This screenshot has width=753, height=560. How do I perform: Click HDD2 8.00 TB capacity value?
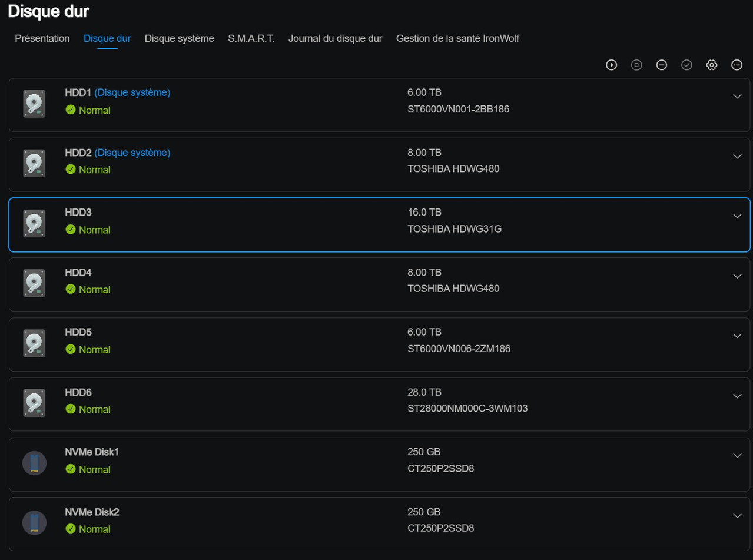424,153
